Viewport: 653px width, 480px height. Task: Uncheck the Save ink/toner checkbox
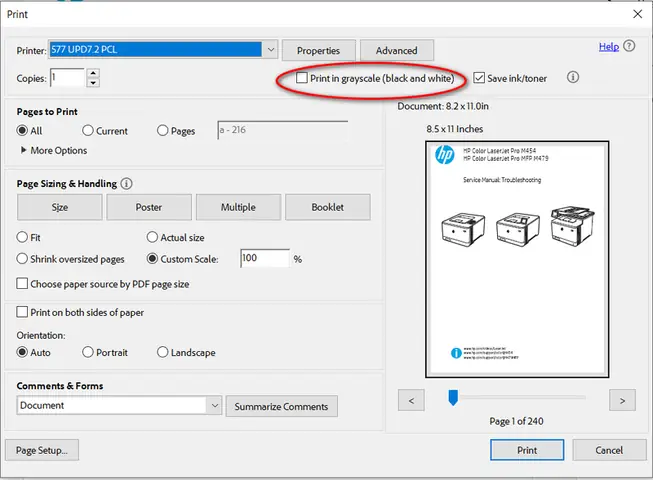[x=479, y=78]
